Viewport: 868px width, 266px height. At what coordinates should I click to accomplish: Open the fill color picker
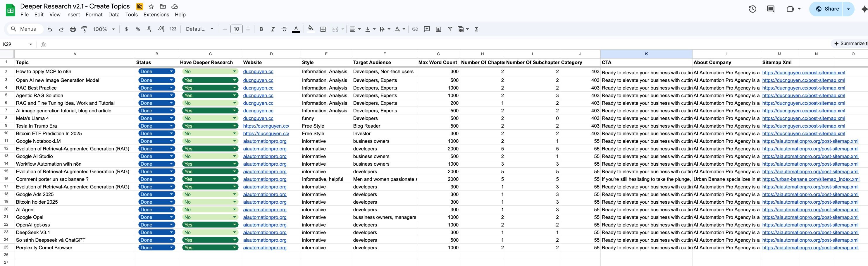pyautogui.click(x=311, y=29)
